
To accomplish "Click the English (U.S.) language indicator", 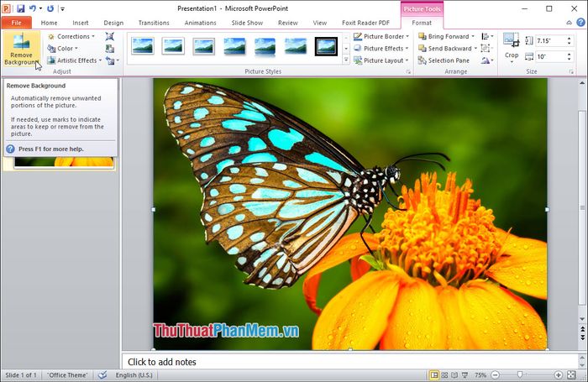I will point(134,375).
